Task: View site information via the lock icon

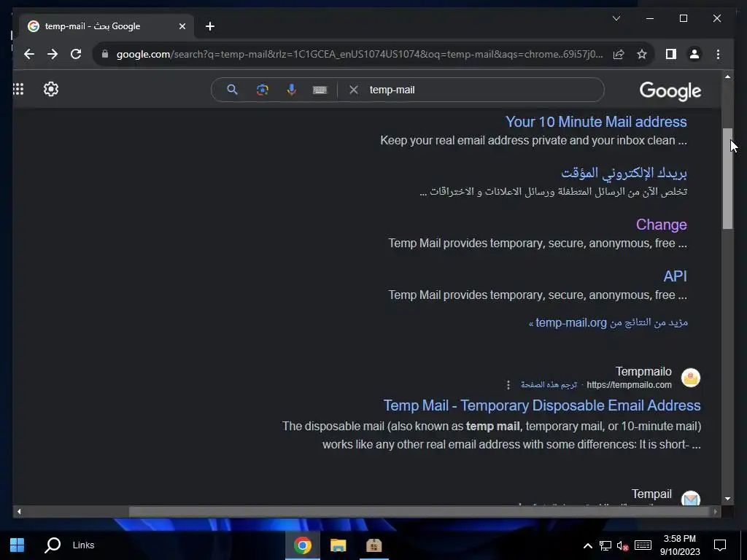Action: point(105,54)
